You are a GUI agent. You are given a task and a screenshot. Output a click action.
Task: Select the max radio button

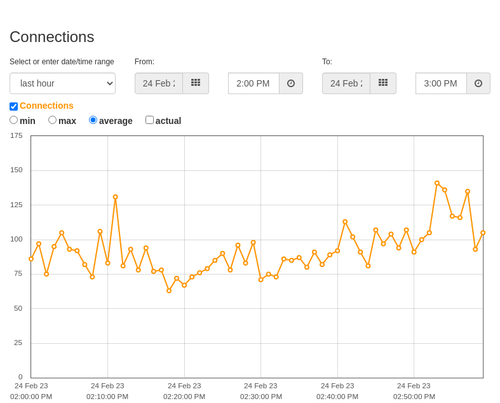(52, 120)
